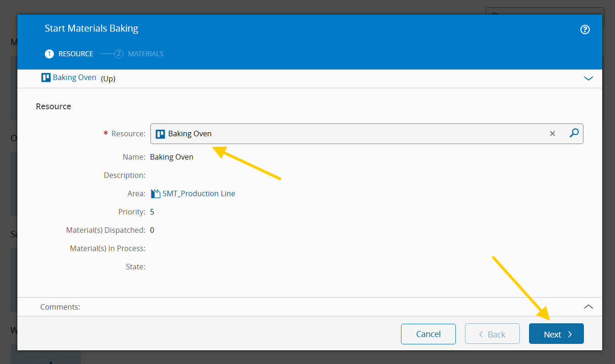Clear the Resource field with X
Image resolution: width=615 pixels, height=364 pixels.
tap(552, 134)
